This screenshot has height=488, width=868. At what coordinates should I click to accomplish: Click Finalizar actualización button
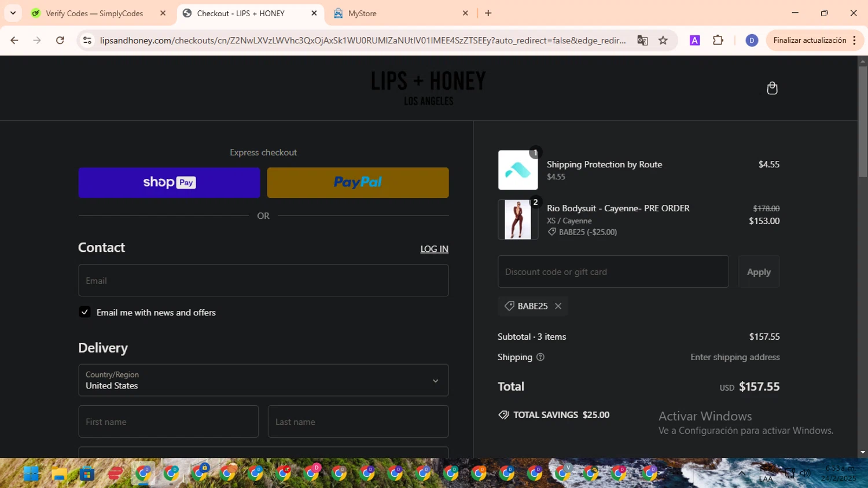(x=810, y=41)
